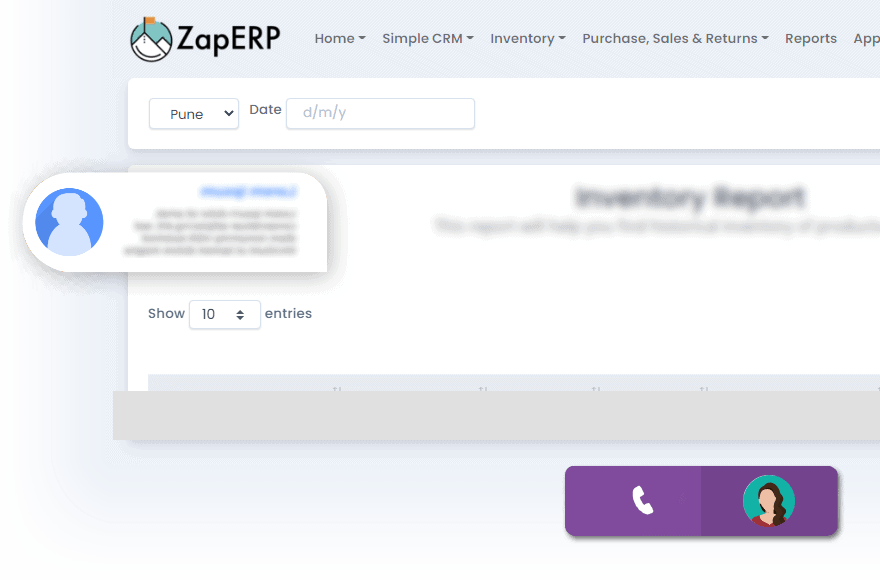Focus the Date d/m/y input field
The height and width of the screenshot is (580, 880).
click(381, 113)
